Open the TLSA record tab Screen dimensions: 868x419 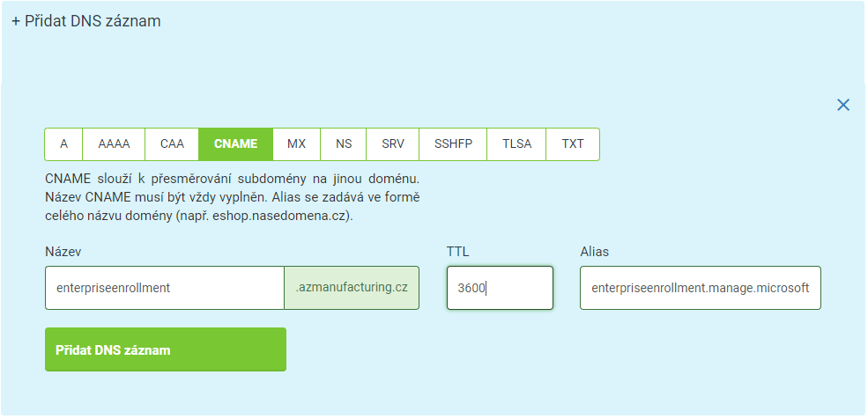pos(516,144)
